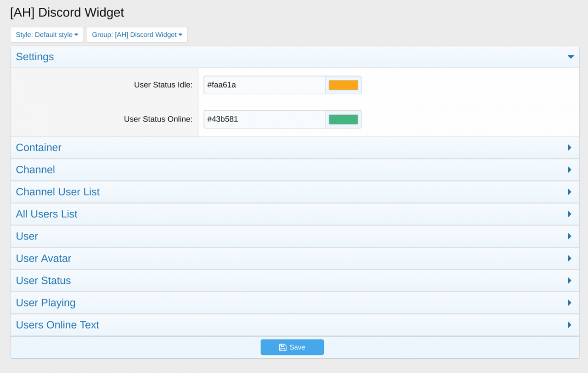Save the style properties
The height and width of the screenshot is (373, 588).
292,347
